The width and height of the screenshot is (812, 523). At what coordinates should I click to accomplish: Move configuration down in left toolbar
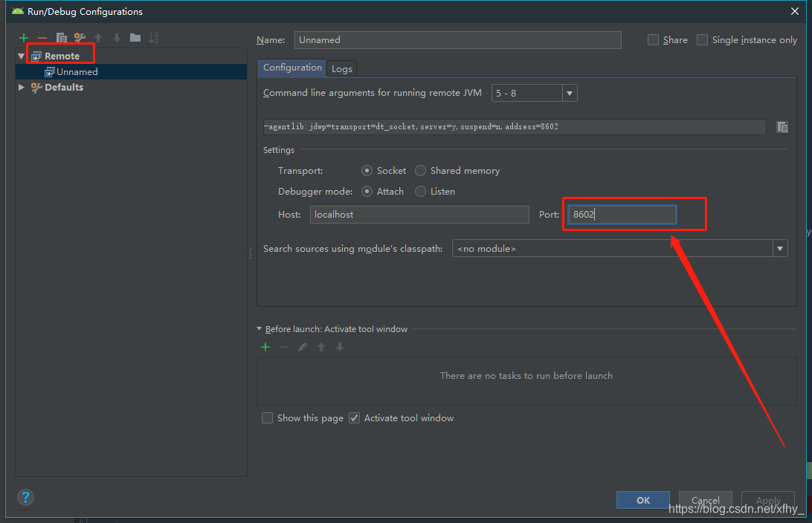point(117,38)
